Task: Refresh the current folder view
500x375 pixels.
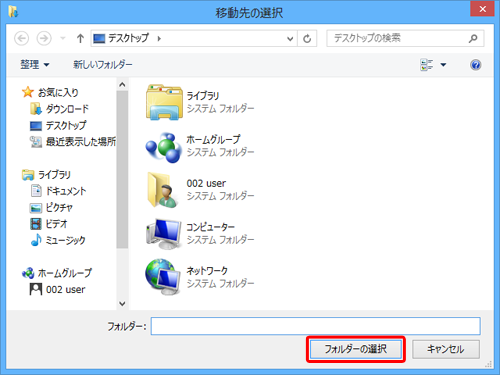Action: tap(307, 39)
